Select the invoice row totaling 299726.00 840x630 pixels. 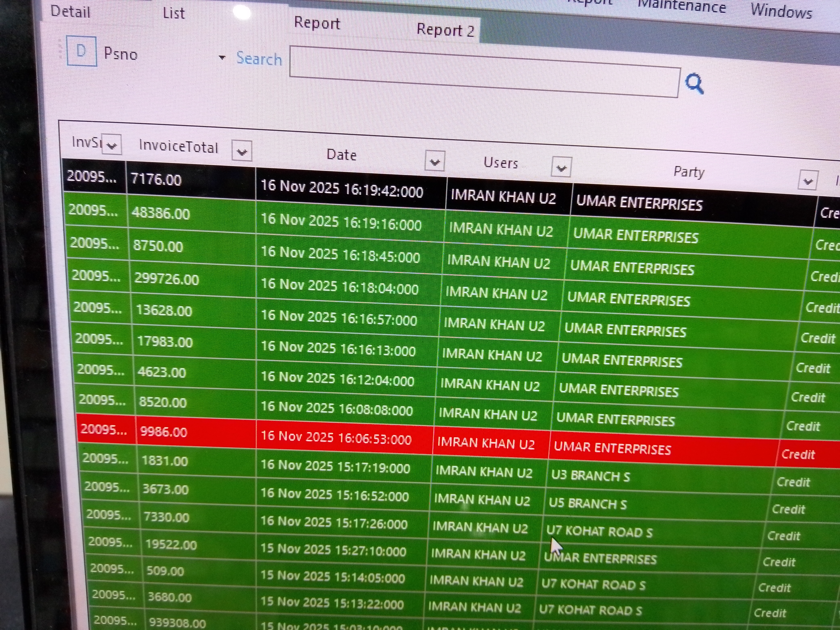[166, 279]
